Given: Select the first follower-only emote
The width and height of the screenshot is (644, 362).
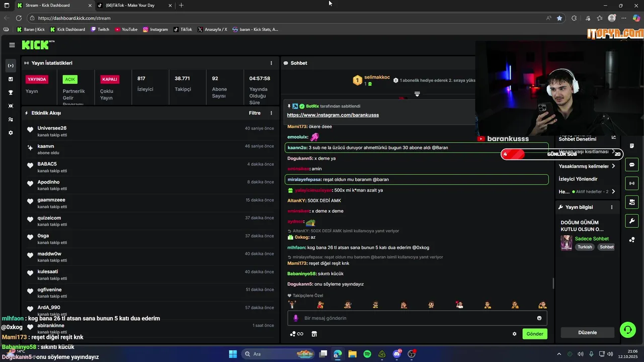Looking at the screenshot, I should [292, 305].
